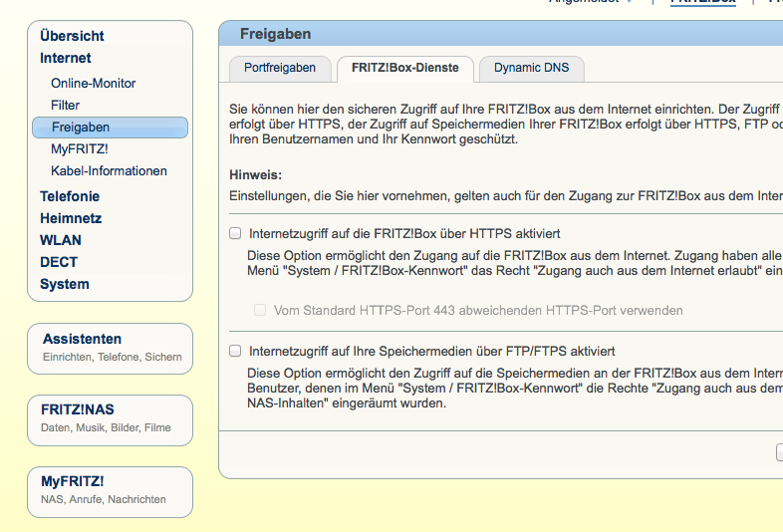
Task: Open System section in sidebar
Action: [65, 284]
